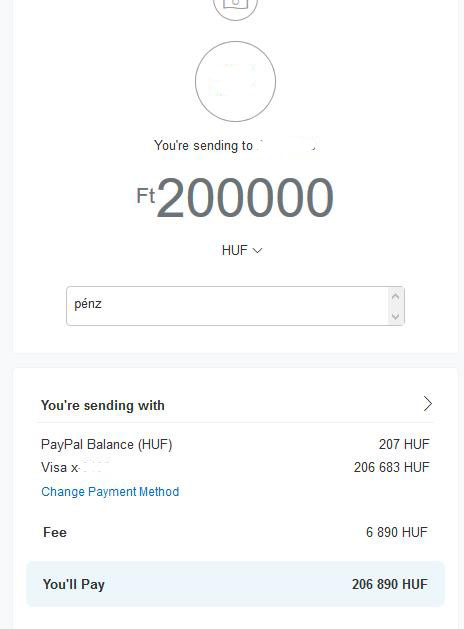
Task: Select the PayPal Balance (HUF) funding source
Action: click(106, 444)
